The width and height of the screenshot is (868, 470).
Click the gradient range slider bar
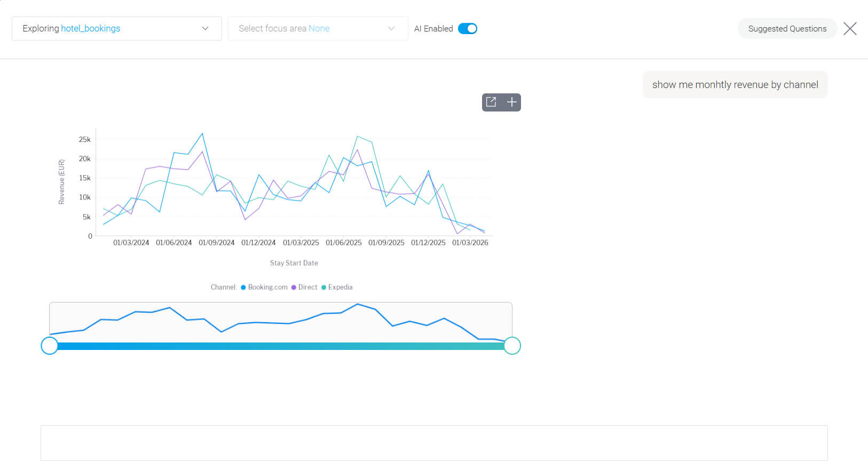281,346
